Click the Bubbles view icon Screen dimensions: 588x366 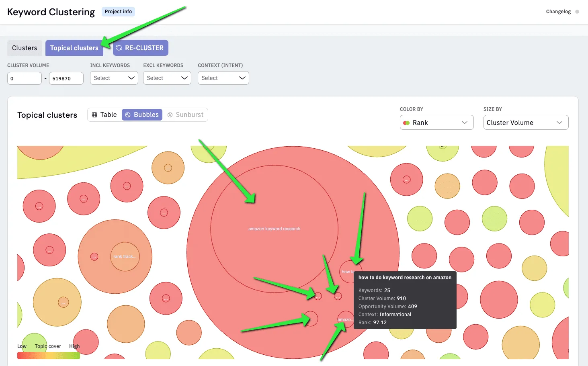tap(128, 115)
